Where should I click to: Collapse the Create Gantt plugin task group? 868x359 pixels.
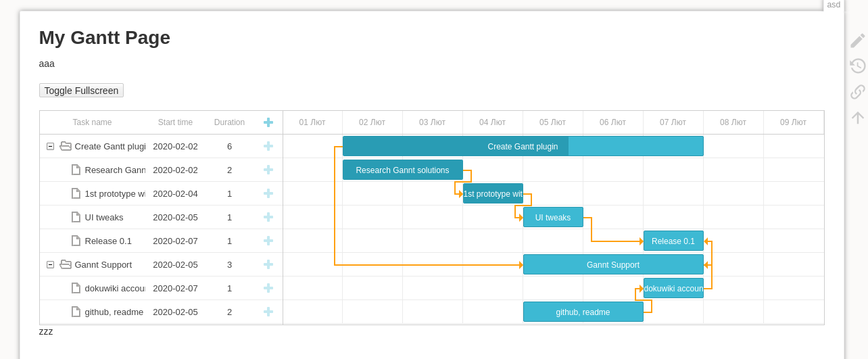[x=50, y=146]
